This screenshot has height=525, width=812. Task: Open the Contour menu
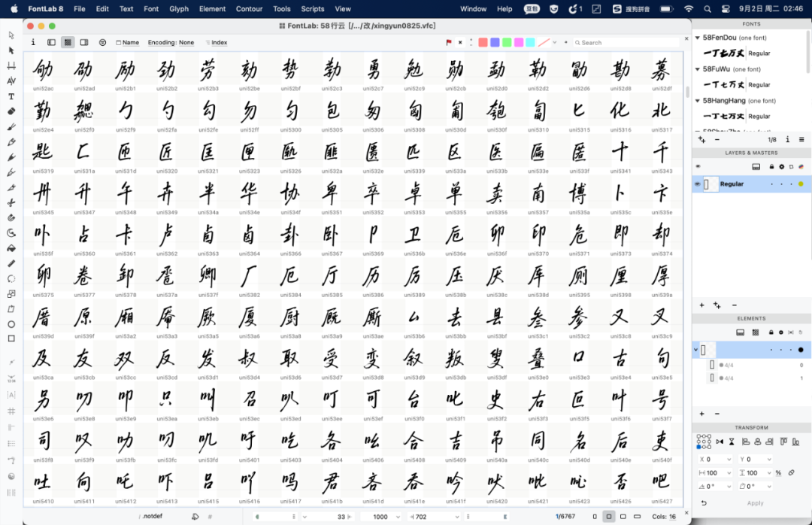(249, 9)
